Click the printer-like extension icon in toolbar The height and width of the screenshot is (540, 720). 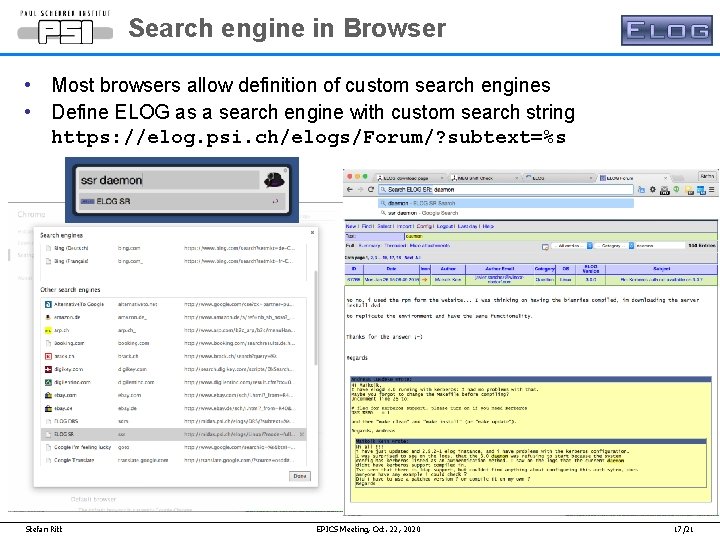pos(664,190)
